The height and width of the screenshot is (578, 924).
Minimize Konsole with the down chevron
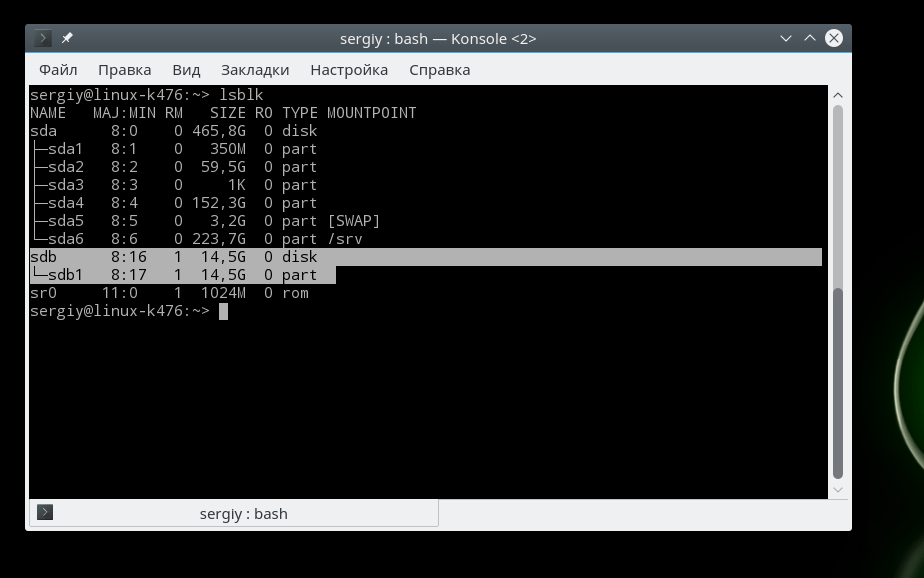tap(786, 38)
